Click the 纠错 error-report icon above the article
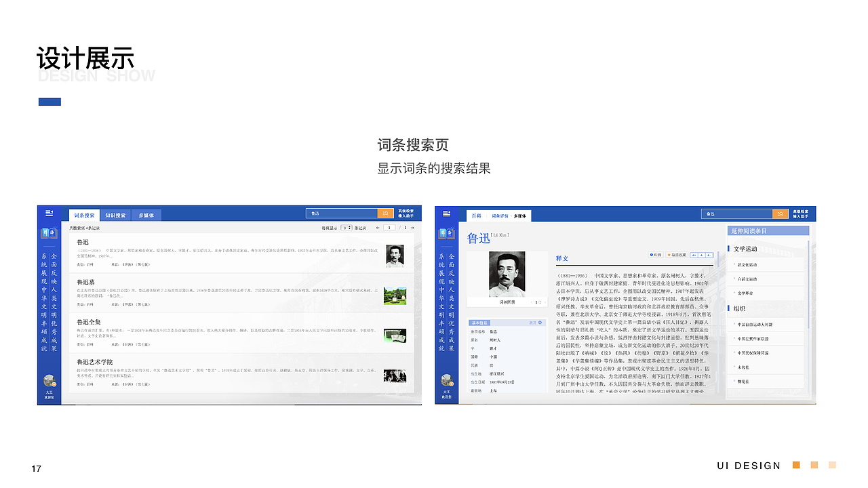 pyautogui.click(x=656, y=255)
